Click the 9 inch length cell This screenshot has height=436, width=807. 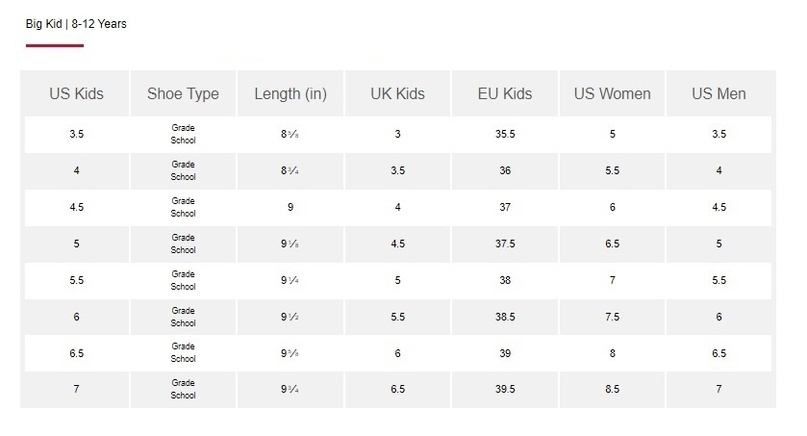click(290, 208)
